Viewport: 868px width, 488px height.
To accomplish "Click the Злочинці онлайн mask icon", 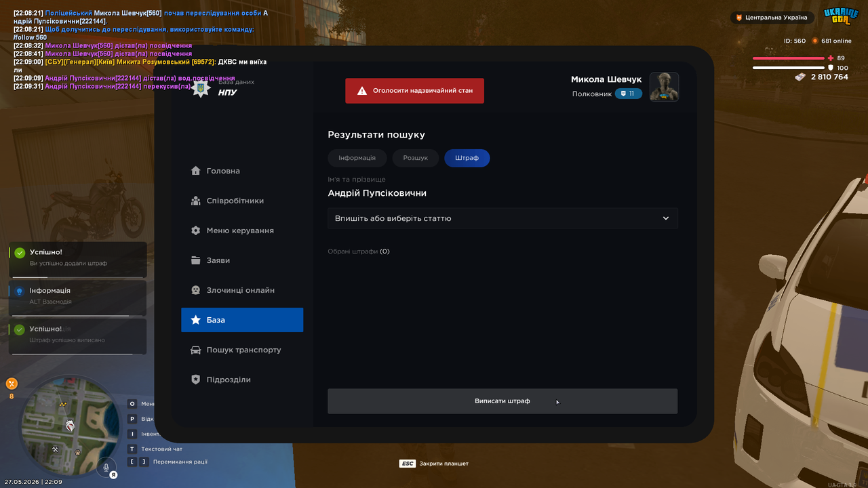I will click(x=196, y=290).
